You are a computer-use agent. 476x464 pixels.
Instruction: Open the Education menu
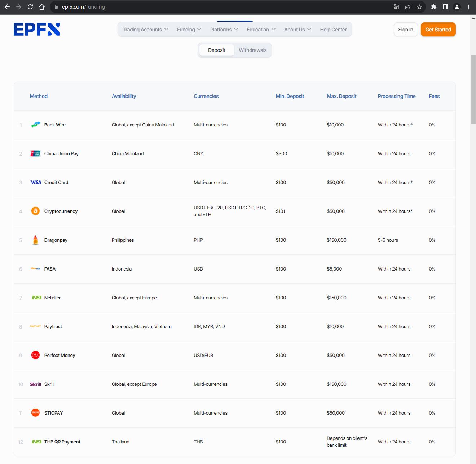click(x=261, y=30)
